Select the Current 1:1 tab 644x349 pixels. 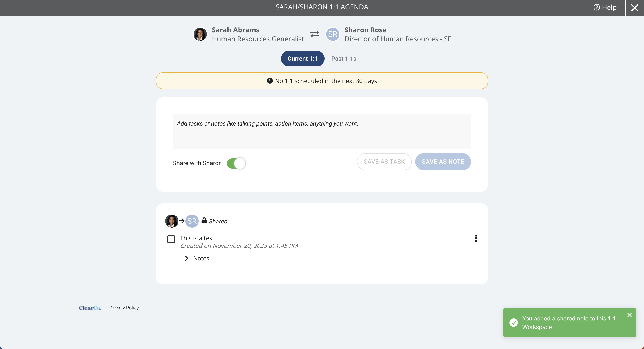coord(302,59)
